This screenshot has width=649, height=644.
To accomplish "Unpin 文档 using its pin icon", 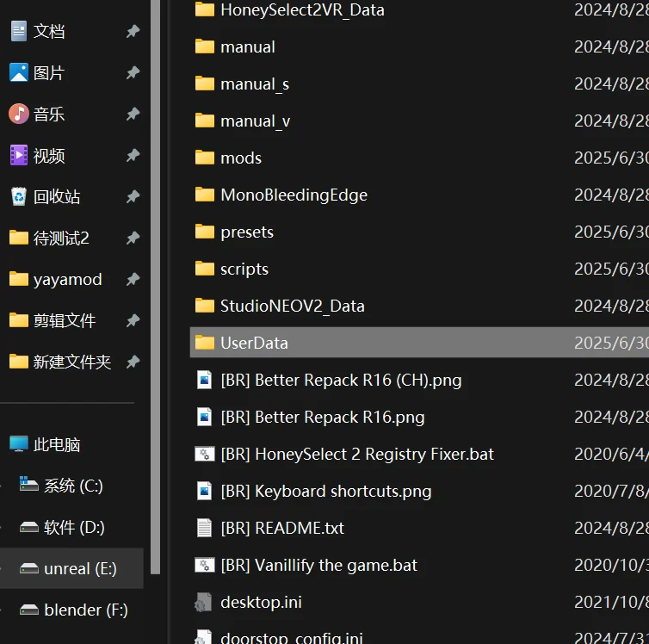I will click(x=133, y=32).
